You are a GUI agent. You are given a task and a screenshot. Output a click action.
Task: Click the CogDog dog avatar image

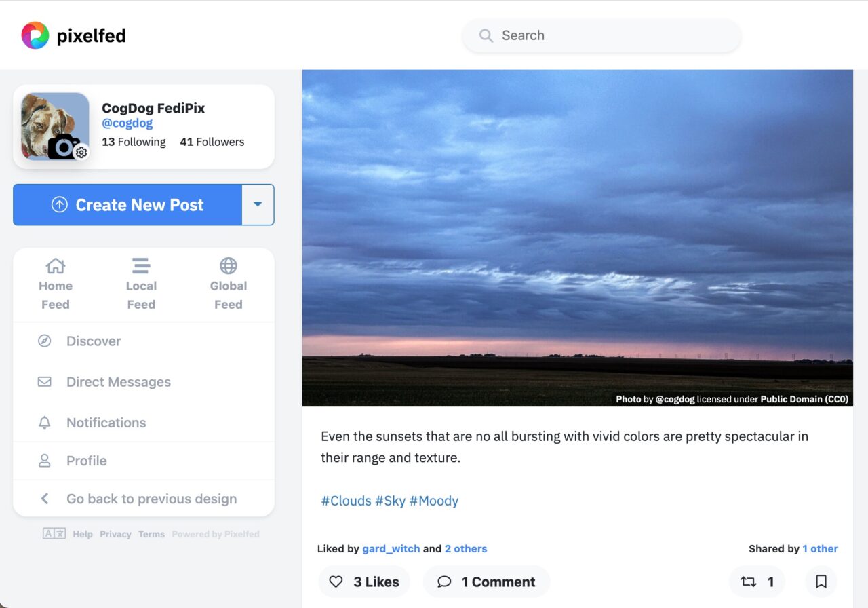click(55, 126)
